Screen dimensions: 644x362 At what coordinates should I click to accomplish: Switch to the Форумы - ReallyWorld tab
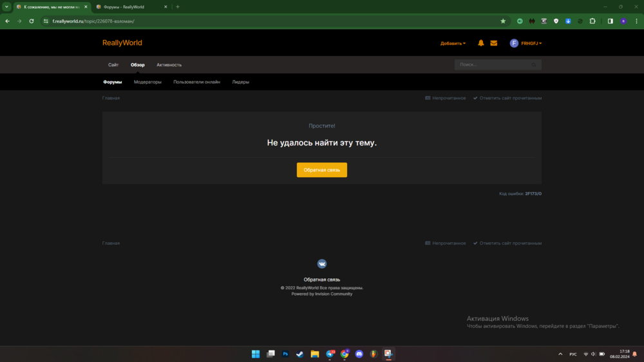click(131, 7)
